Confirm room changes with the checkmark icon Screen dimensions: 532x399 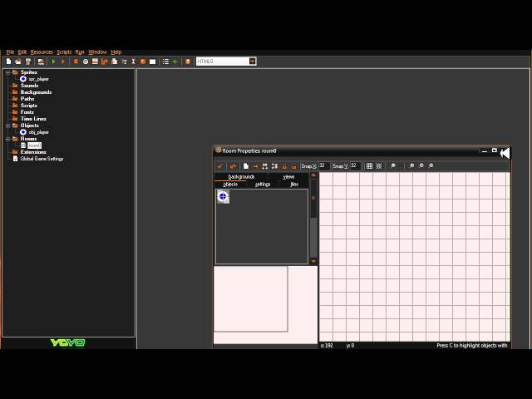[x=219, y=166]
